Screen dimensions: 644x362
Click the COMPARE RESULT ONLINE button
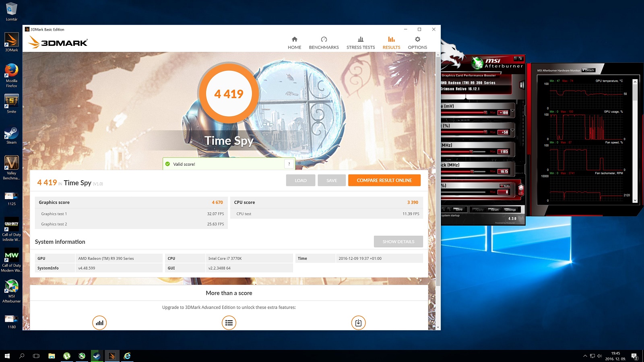tap(384, 180)
